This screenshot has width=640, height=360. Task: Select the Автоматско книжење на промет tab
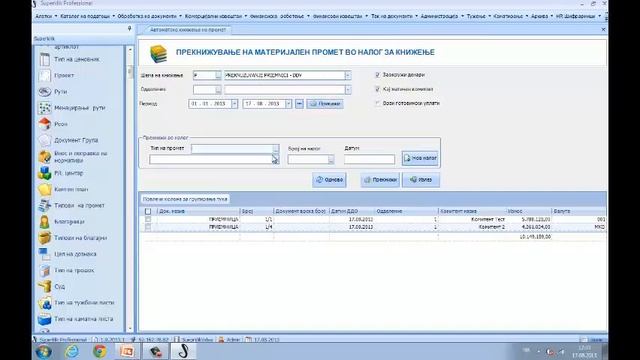coord(188,30)
